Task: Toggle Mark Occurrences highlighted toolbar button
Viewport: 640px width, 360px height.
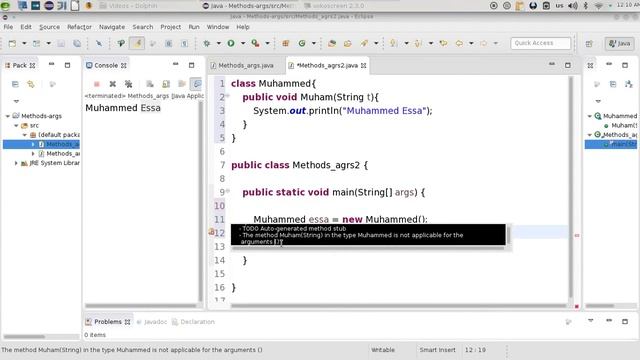Action: (x=137, y=43)
